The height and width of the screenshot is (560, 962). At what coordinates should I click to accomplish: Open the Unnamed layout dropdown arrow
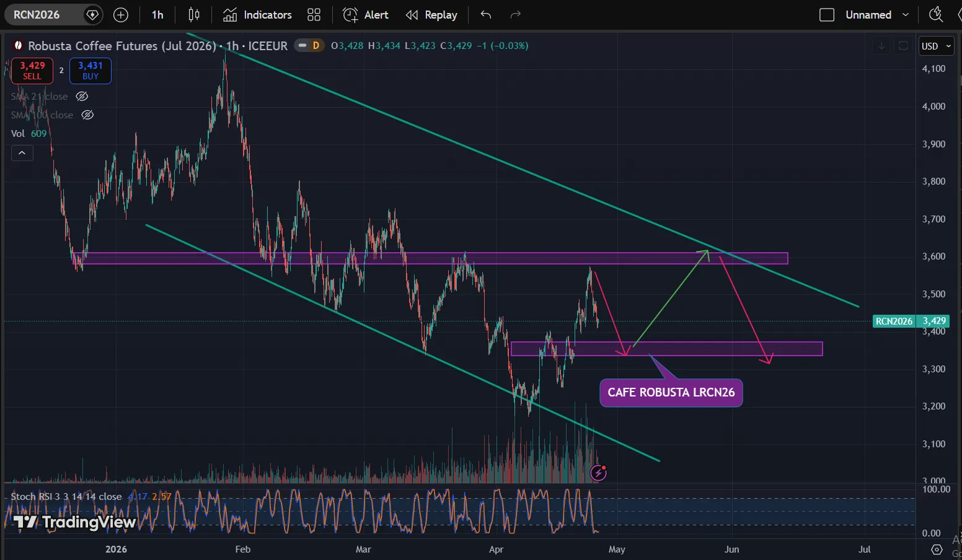906,15
